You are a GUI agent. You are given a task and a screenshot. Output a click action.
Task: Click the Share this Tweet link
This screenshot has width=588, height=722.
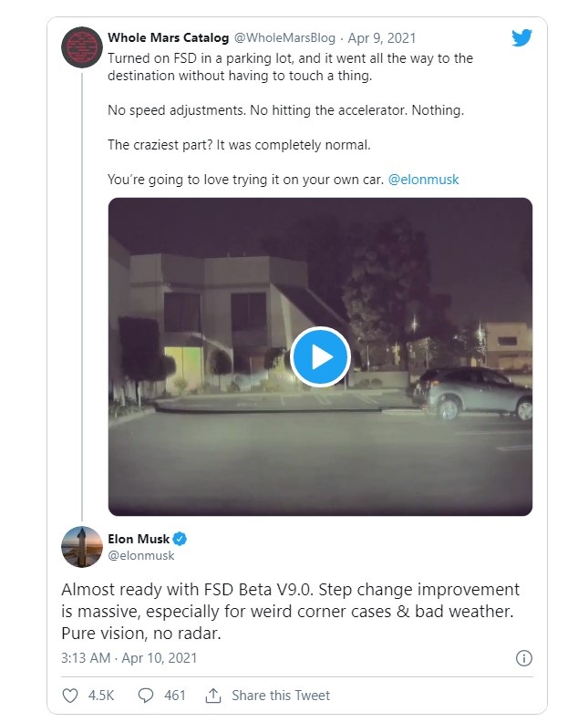point(281,696)
